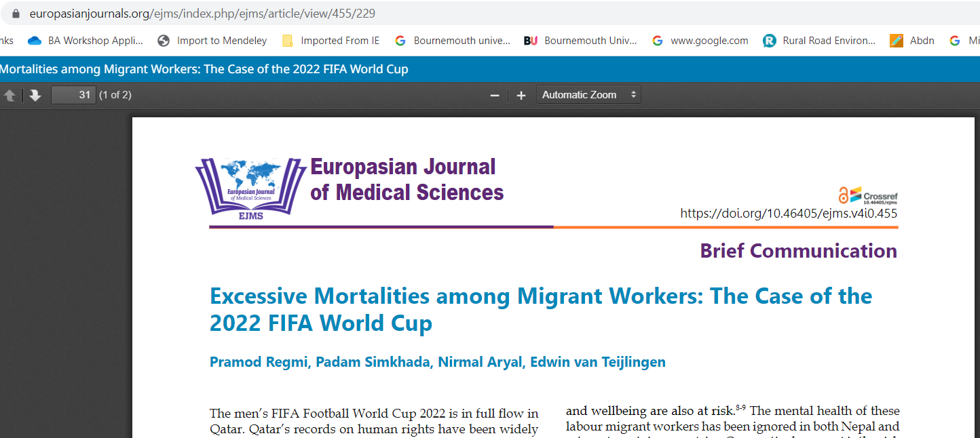Click the Europasian Journal book logo
The image size is (980, 438).
click(x=250, y=190)
